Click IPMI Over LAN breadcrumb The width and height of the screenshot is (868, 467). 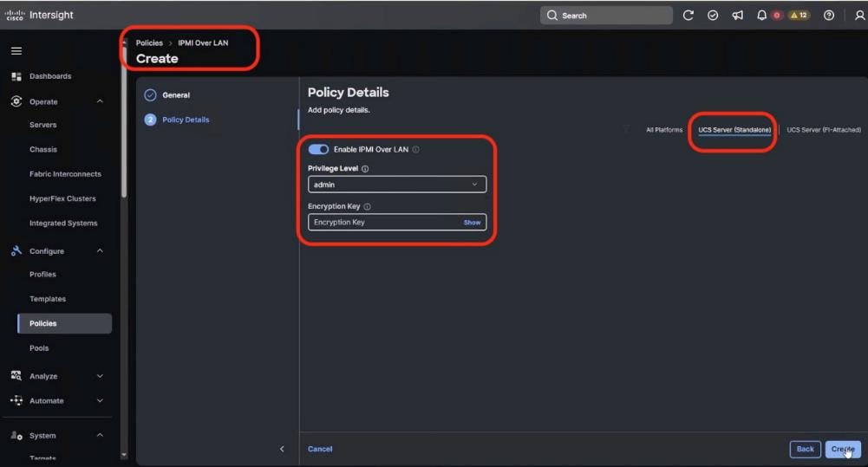(203, 42)
